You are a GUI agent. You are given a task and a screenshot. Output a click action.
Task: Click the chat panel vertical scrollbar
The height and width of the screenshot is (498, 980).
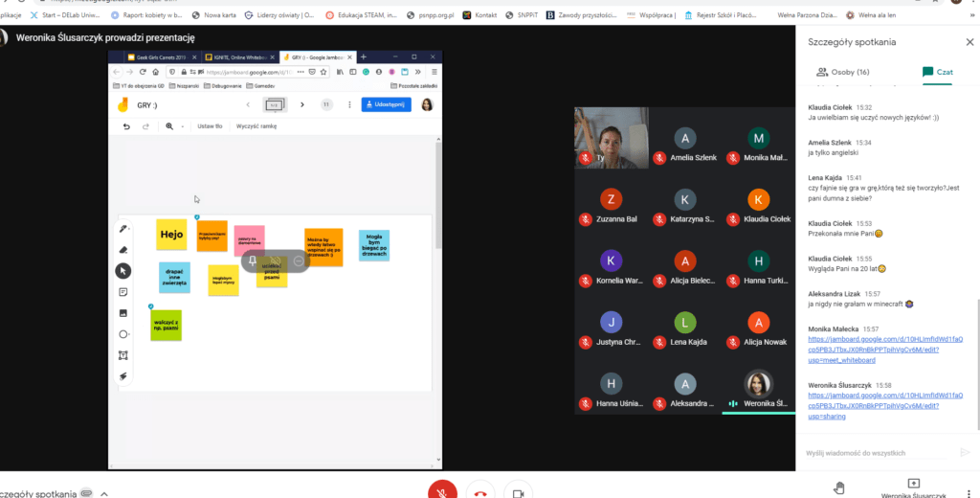(977, 365)
